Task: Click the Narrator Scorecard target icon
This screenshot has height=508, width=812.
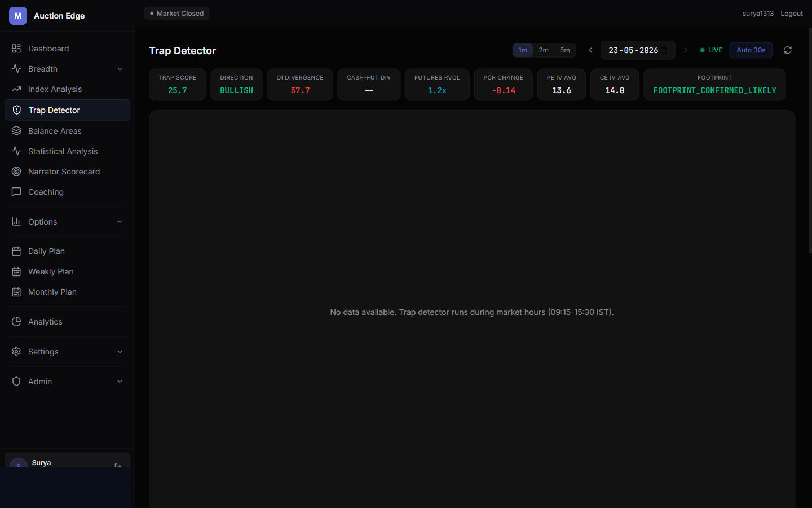Action: pos(16,172)
